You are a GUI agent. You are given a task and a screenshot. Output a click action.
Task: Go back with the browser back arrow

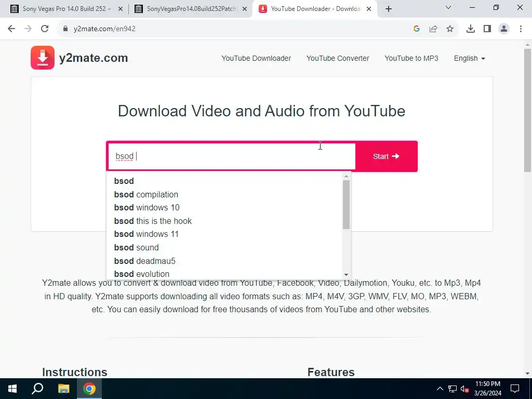11,29
